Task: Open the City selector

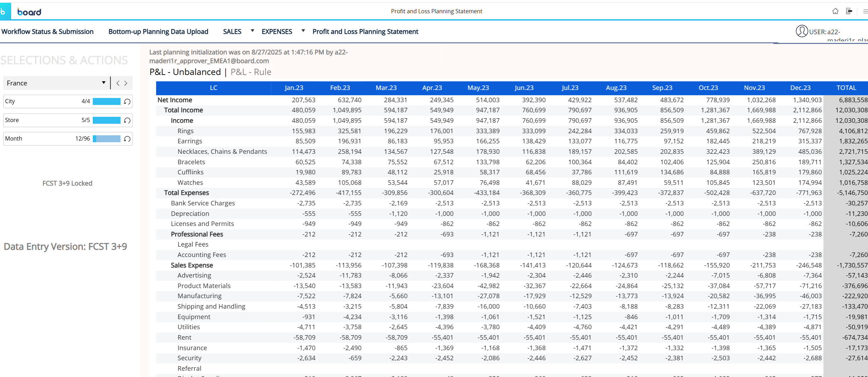Action: 68,101
